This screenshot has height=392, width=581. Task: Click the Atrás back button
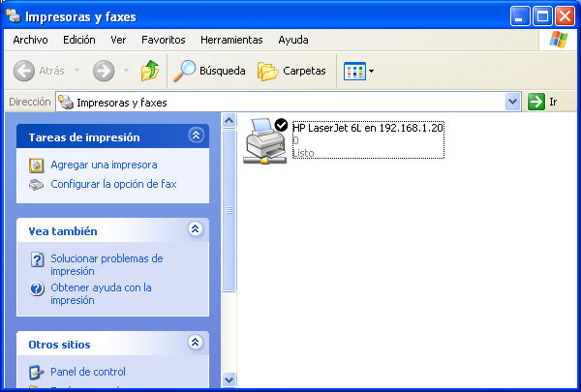click(x=40, y=71)
